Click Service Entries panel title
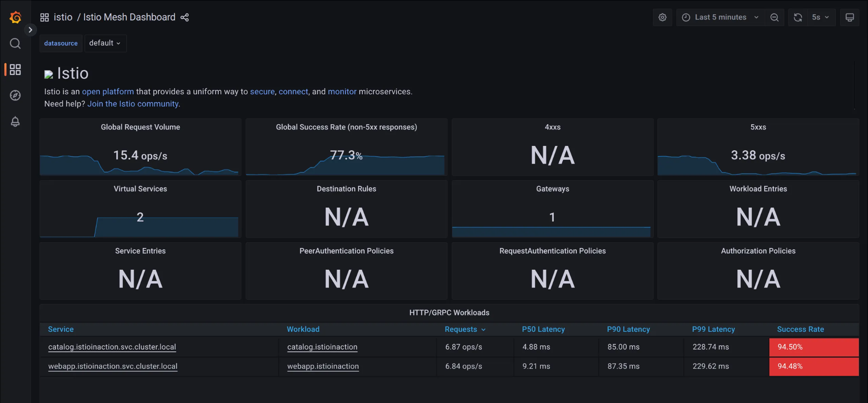868x403 pixels. (140, 251)
